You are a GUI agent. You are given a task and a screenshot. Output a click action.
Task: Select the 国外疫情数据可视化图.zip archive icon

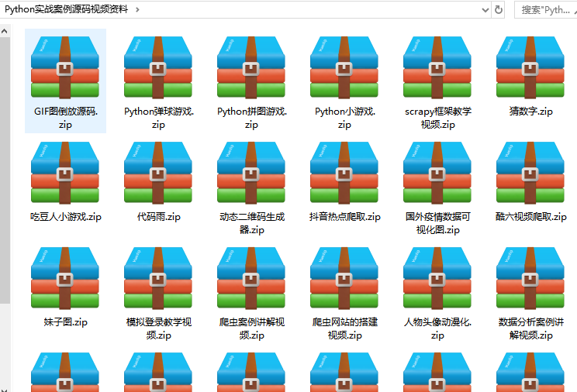[x=437, y=173]
